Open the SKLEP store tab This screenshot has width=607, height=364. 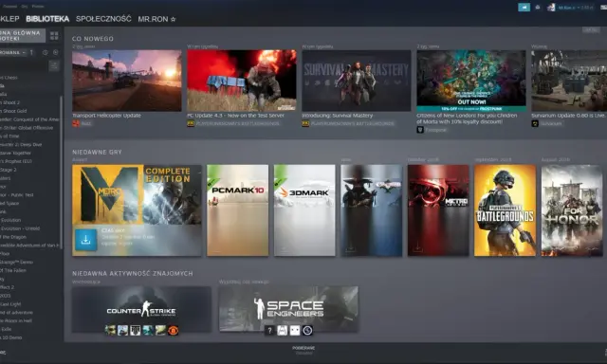(9, 19)
